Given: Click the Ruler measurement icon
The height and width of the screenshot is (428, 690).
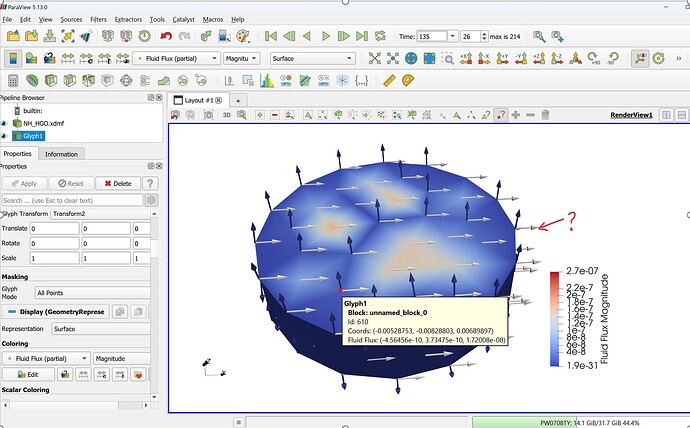Looking at the screenshot, I should pos(389,80).
